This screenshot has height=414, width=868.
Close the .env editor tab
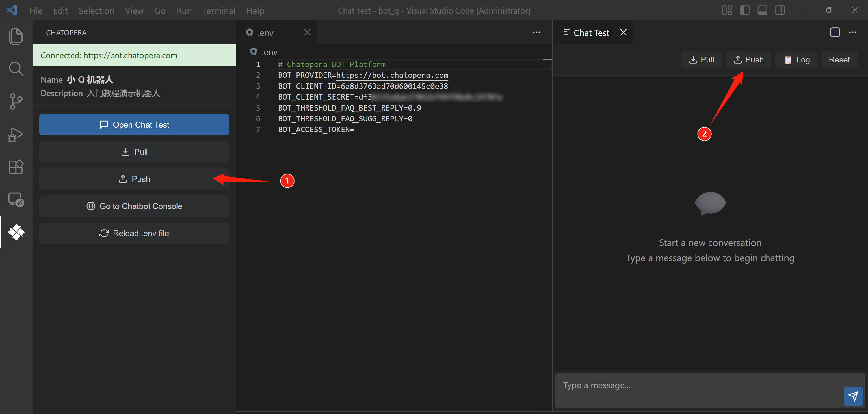(307, 32)
